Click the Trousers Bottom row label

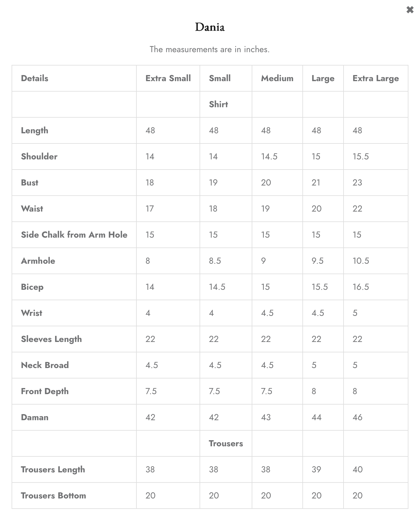click(x=53, y=496)
